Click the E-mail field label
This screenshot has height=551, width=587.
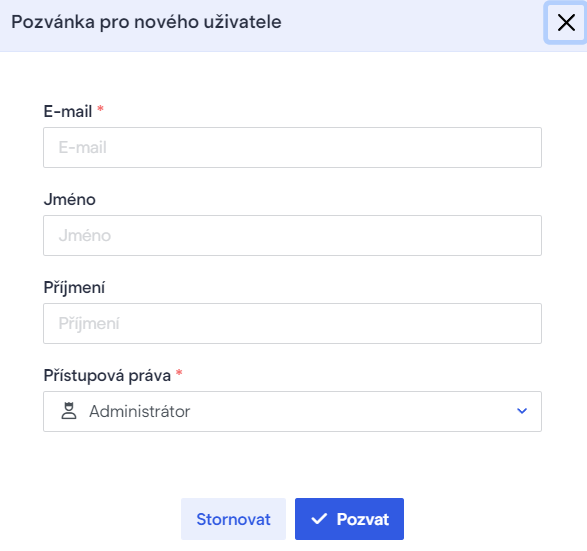click(x=68, y=112)
